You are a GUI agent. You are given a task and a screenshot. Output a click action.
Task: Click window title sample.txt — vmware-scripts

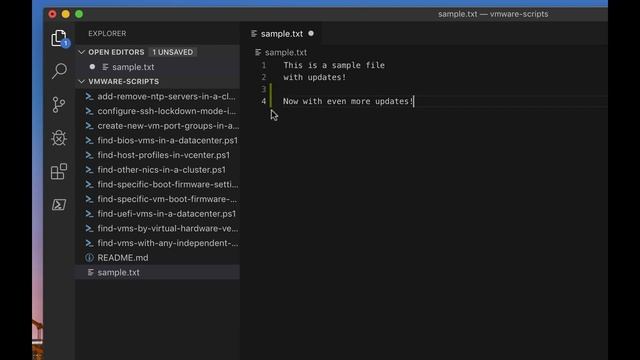tap(493, 14)
